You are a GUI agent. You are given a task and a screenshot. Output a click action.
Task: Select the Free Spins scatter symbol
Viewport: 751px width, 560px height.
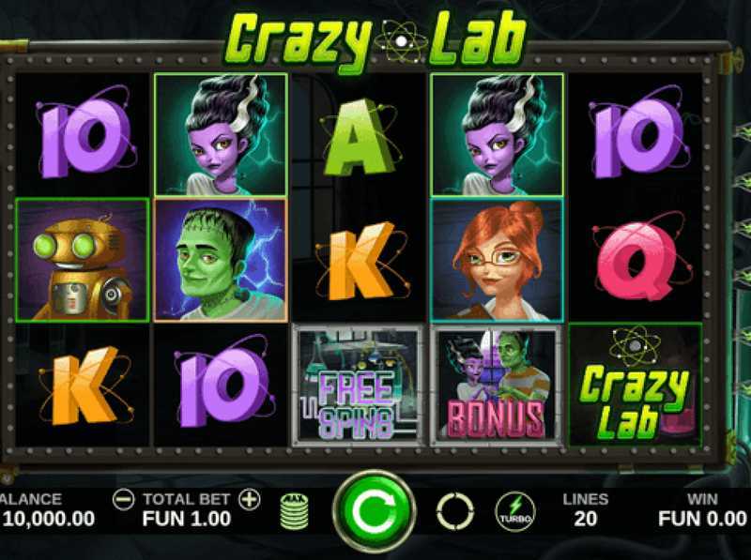pyautogui.click(x=359, y=385)
